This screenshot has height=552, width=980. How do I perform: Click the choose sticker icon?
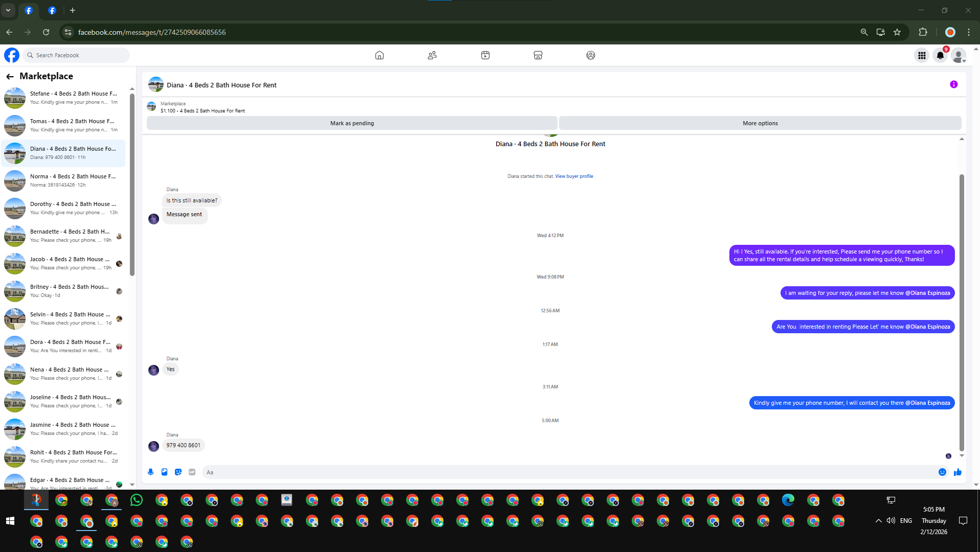tap(178, 472)
